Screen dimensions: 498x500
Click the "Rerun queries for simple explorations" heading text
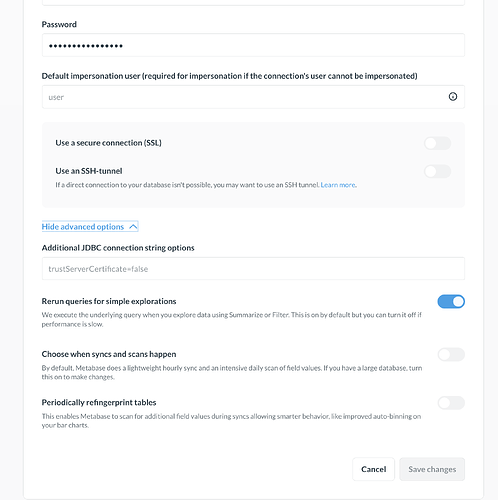pos(109,301)
